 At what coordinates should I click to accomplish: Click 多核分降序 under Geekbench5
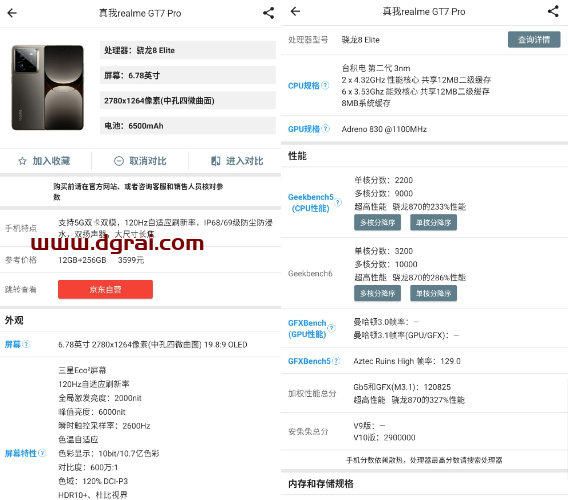click(377, 222)
